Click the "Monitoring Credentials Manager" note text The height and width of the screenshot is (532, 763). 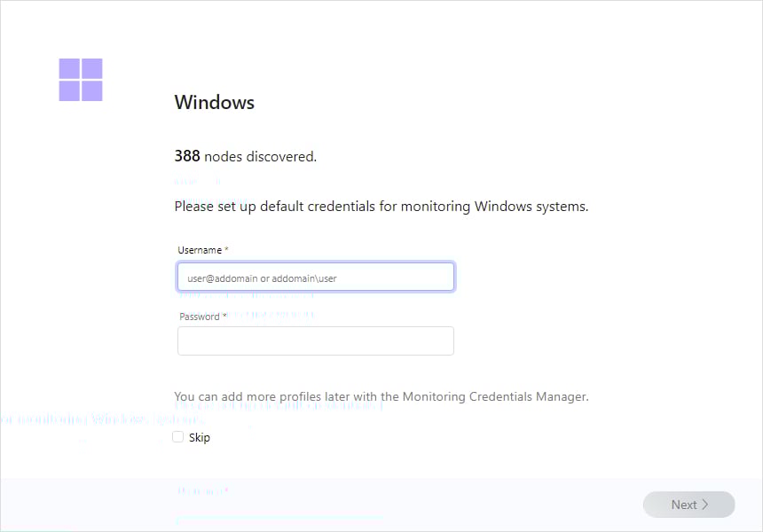(495, 397)
